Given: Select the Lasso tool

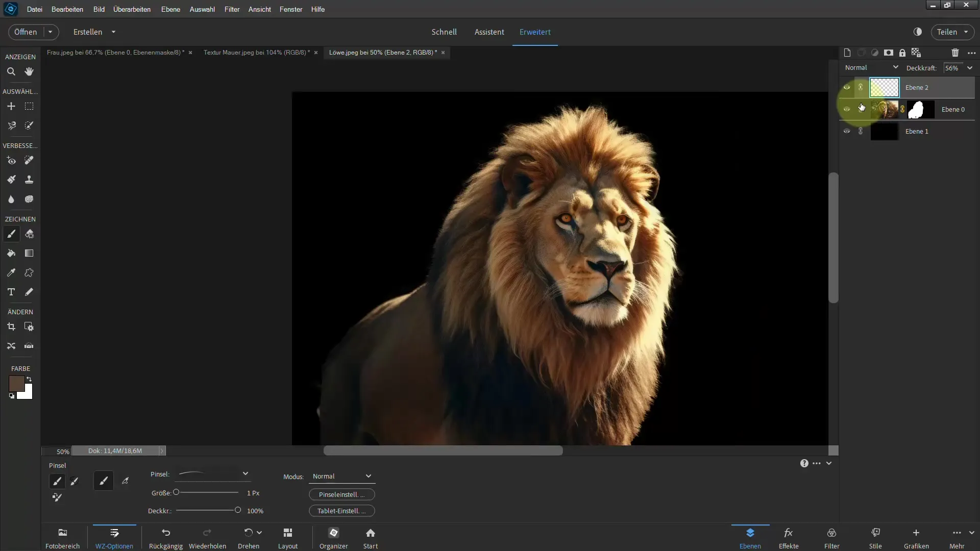Looking at the screenshot, I should [x=11, y=126].
